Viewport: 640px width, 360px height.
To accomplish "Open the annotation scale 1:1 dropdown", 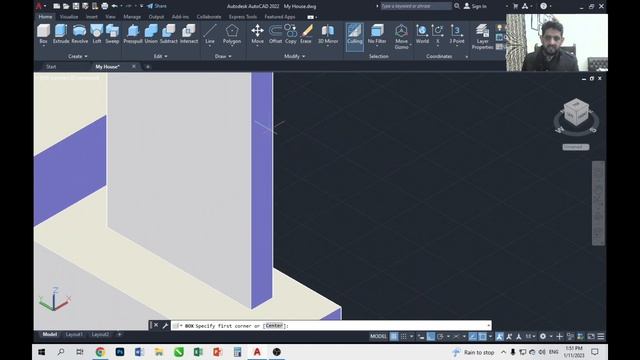I will tap(530, 336).
